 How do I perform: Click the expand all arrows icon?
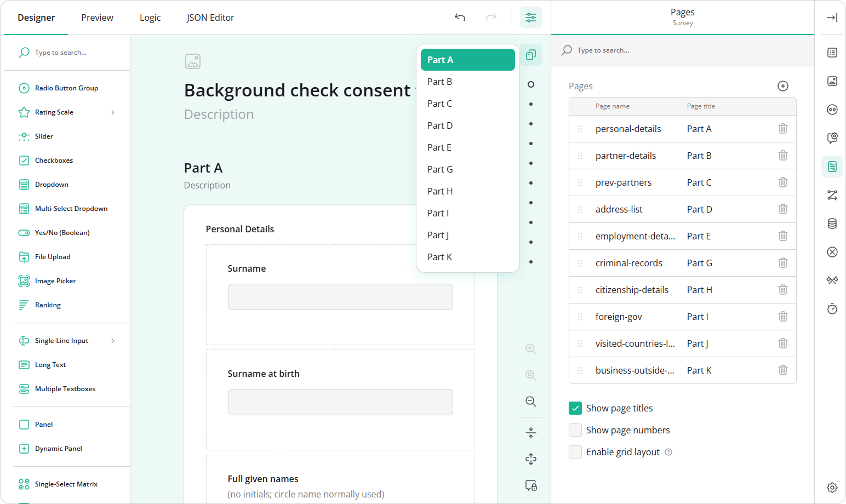click(x=531, y=459)
